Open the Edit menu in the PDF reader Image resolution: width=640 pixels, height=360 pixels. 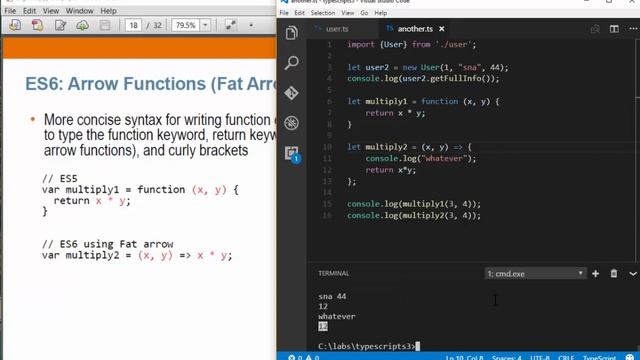(x=29, y=11)
